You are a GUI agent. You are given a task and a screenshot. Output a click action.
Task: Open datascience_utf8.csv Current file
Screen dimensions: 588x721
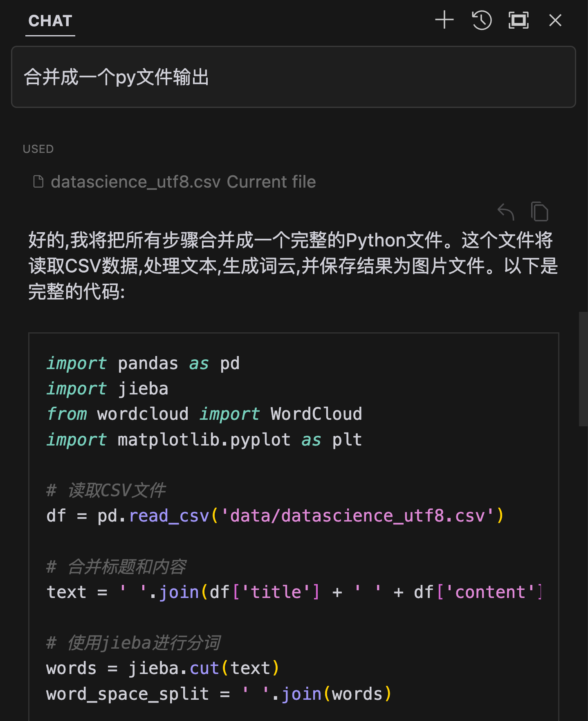coord(183,181)
